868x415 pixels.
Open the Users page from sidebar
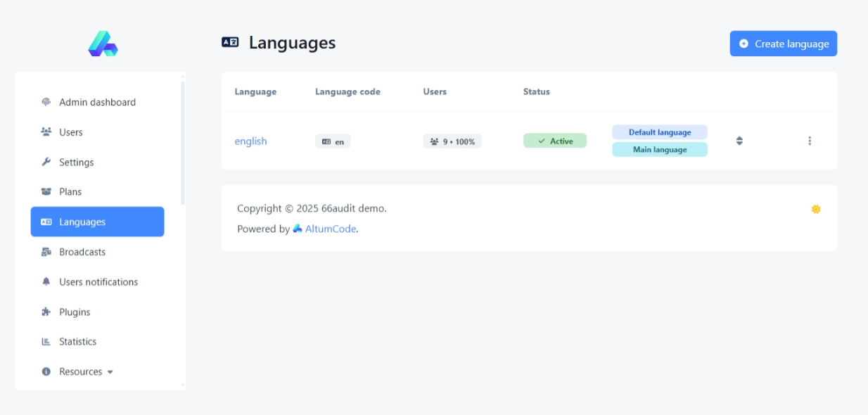(x=70, y=132)
